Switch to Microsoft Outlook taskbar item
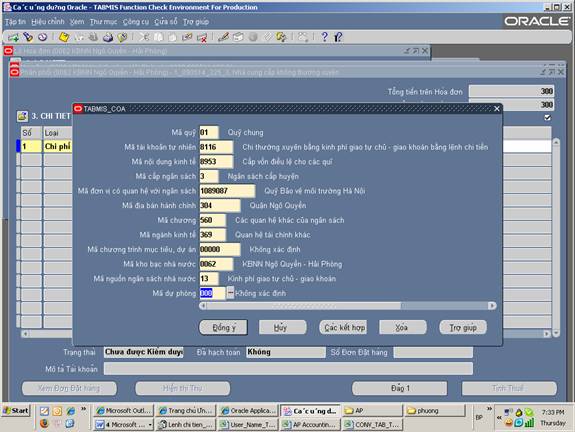 (124, 411)
